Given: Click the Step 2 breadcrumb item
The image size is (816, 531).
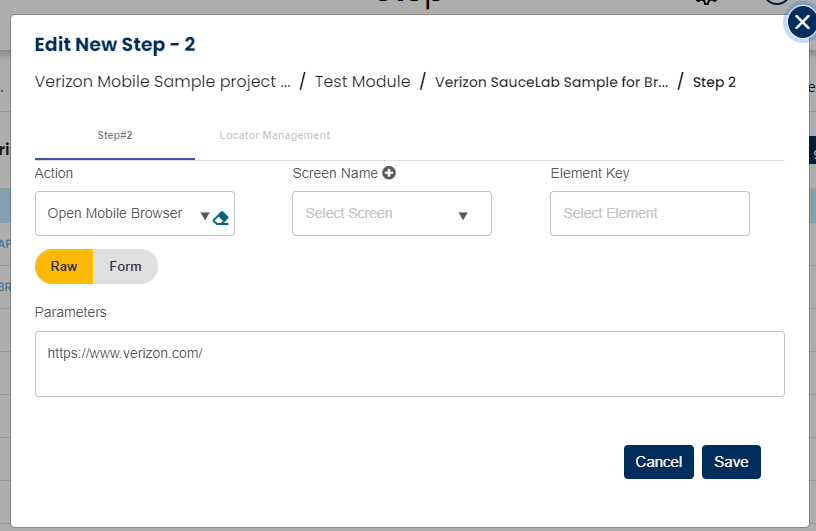Looking at the screenshot, I should click(714, 82).
